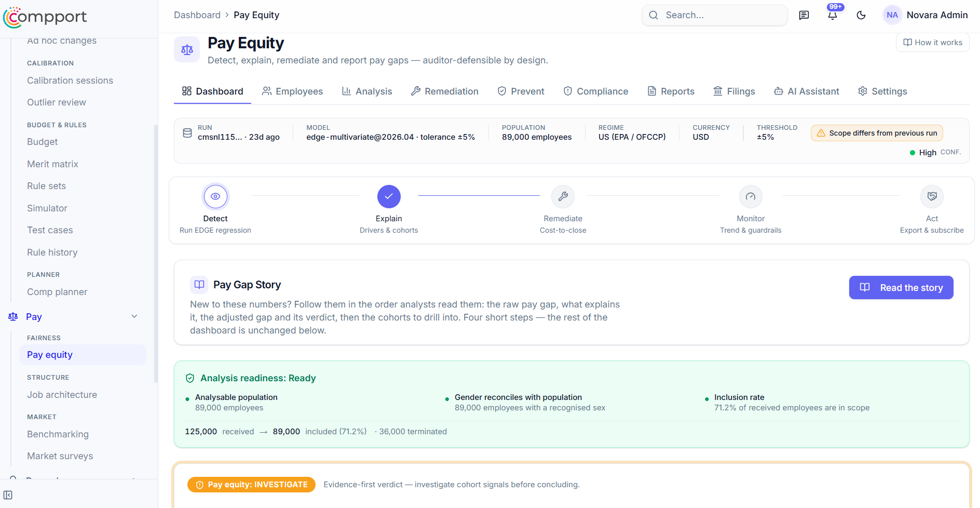Open the Remediate wrench step
This screenshot has height=508, width=980.
[563, 196]
